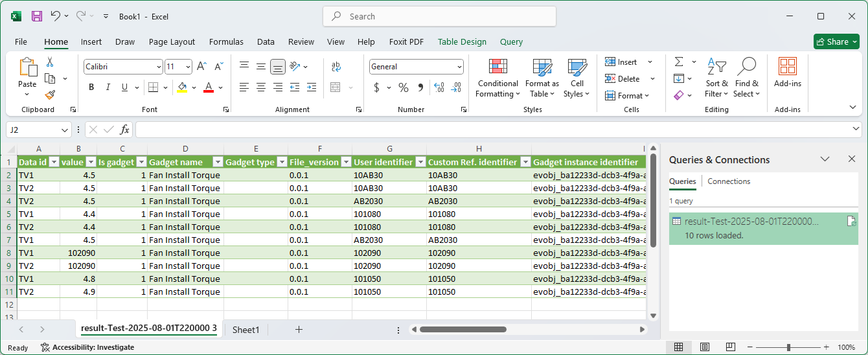Image resolution: width=868 pixels, height=355 pixels.
Task: Increase font size with large A icon
Action: pyautogui.click(x=202, y=67)
